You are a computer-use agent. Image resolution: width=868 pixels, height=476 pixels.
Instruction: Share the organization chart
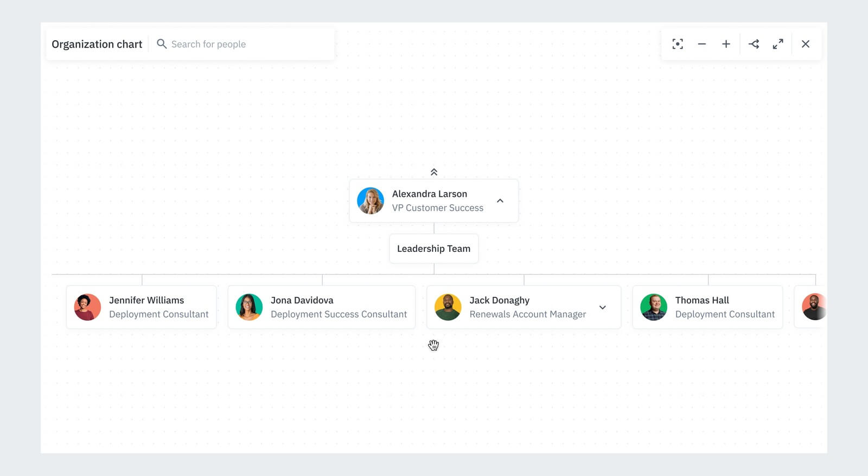click(x=754, y=43)
